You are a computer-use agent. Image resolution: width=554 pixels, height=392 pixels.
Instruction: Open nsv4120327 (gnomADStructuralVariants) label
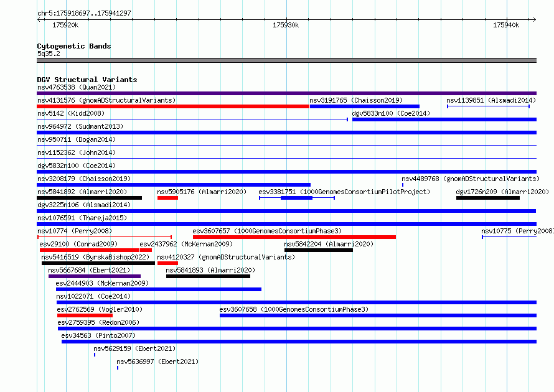(x=226, y=257)
